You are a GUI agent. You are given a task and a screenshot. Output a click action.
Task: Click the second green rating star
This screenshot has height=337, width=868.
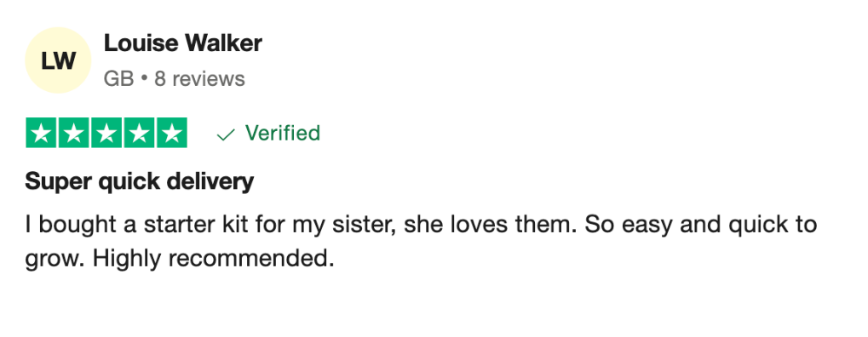point(73,133)
